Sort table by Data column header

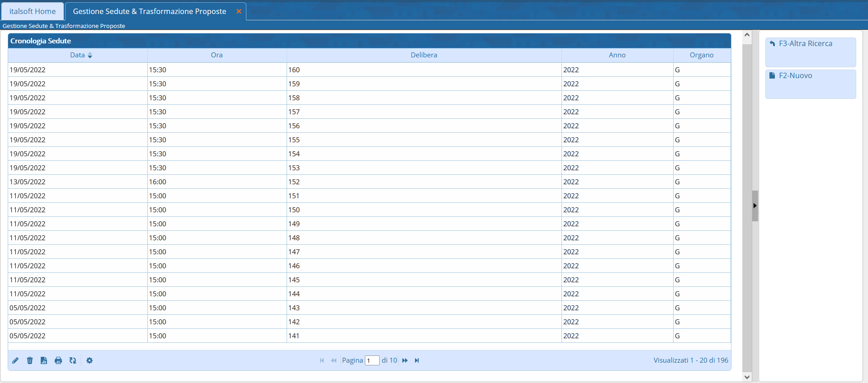77,55
